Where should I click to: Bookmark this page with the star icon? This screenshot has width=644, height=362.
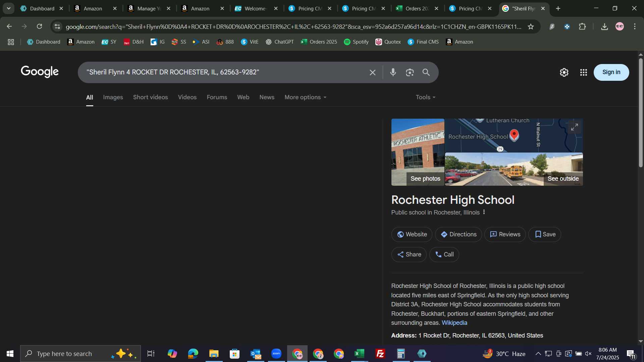click(531, 26)
